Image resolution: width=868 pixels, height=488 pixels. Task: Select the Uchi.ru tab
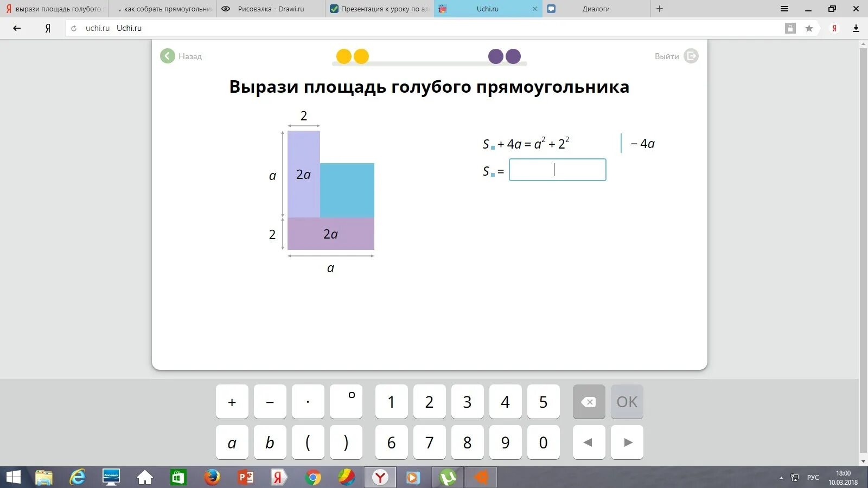click(488, 9)
